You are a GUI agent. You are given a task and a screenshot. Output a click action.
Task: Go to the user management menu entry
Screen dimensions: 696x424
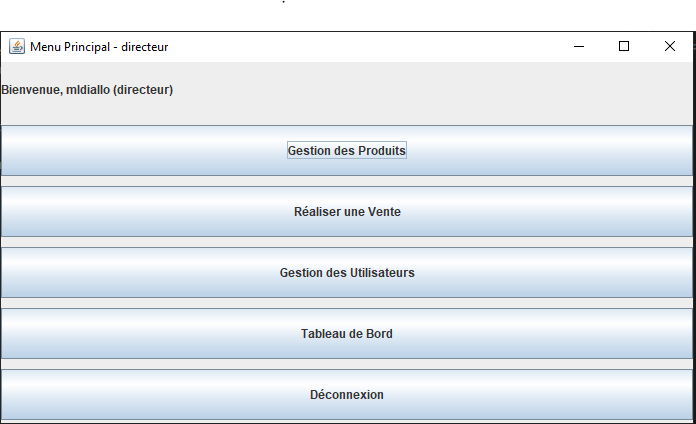coord(347,273)
